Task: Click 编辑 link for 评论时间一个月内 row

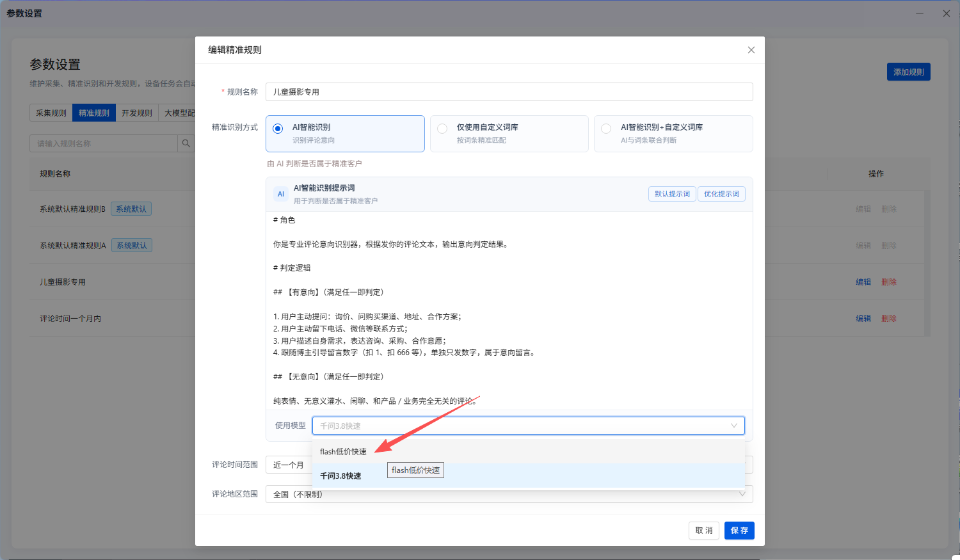Action: [863, 318]
